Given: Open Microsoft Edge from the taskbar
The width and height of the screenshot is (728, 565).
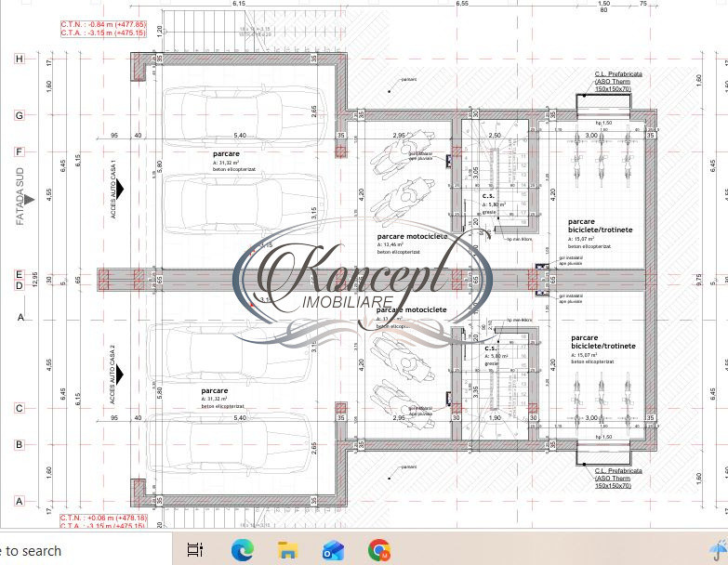Looking at the screenshot, I should tap(243, 550).
